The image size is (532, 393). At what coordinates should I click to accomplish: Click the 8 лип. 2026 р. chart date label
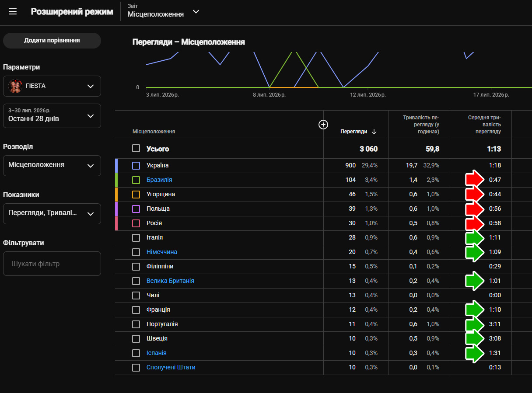(x=268, y=95)
